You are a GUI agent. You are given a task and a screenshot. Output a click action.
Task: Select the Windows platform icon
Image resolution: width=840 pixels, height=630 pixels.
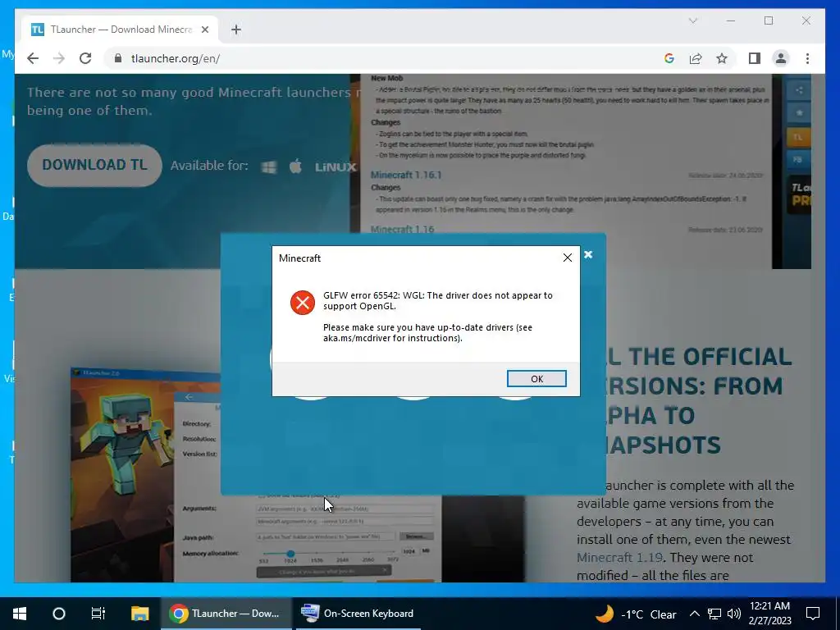click(x=268, y=167)
